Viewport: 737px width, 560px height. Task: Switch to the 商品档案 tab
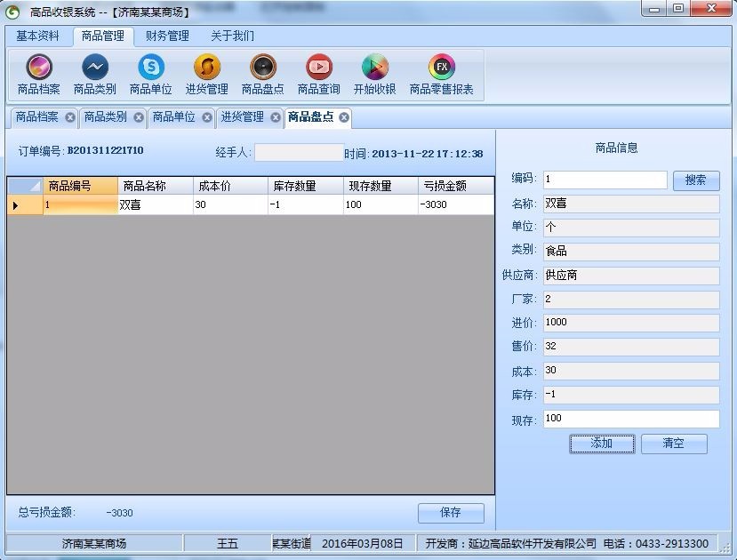click(x=36, y=116)
